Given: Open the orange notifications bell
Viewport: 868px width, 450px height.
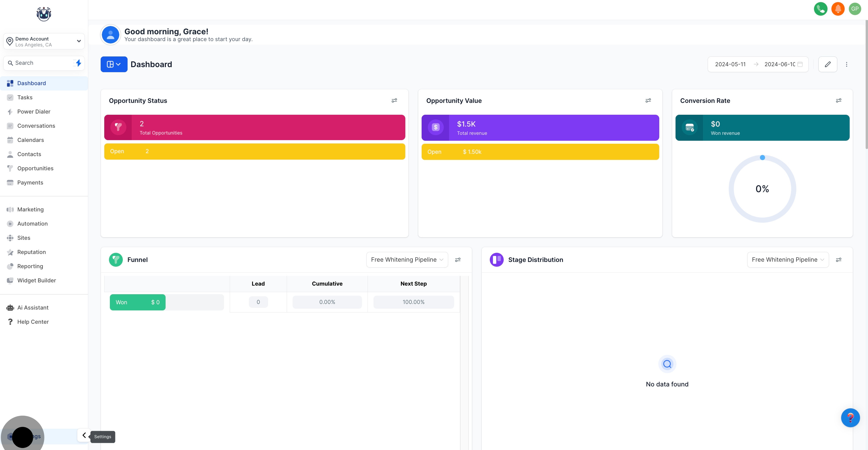Looking at the screenshot, I should click(837, 9).
